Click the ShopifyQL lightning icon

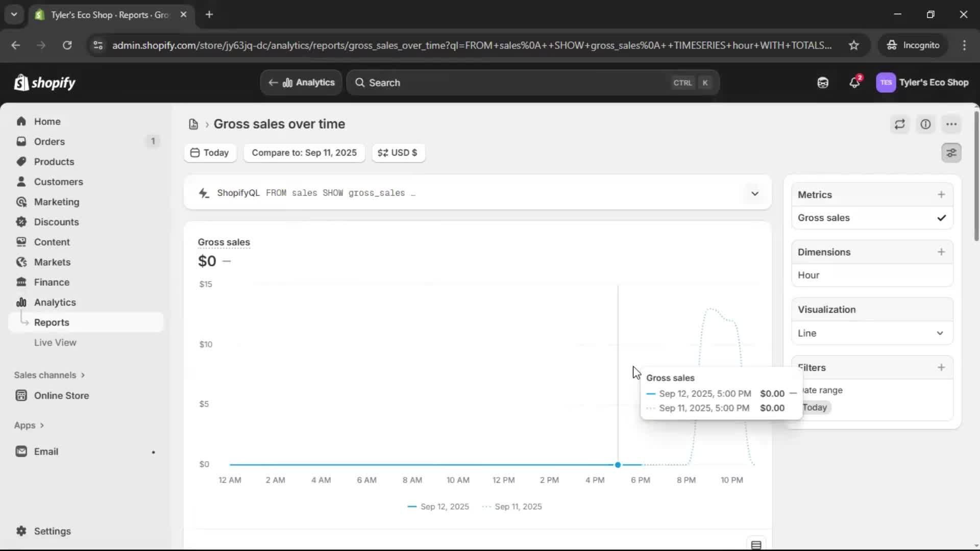pyautogui.click(x=204, y=193)
